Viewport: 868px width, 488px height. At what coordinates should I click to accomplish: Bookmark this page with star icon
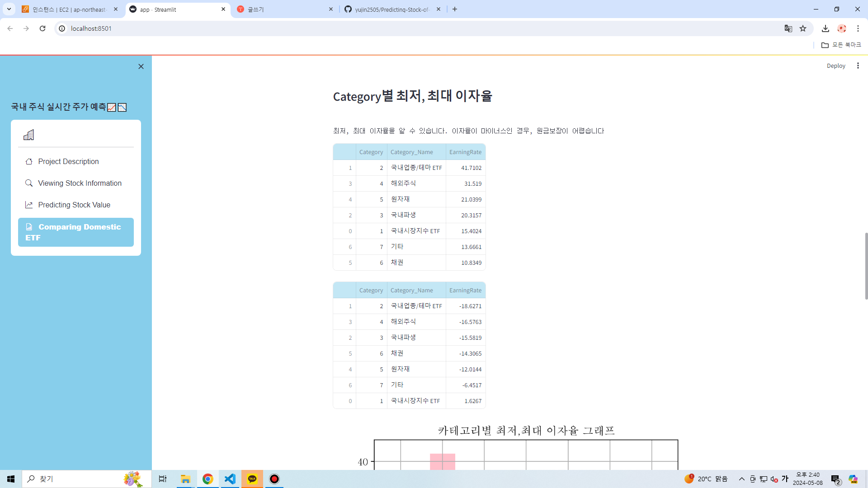[803, 28]
